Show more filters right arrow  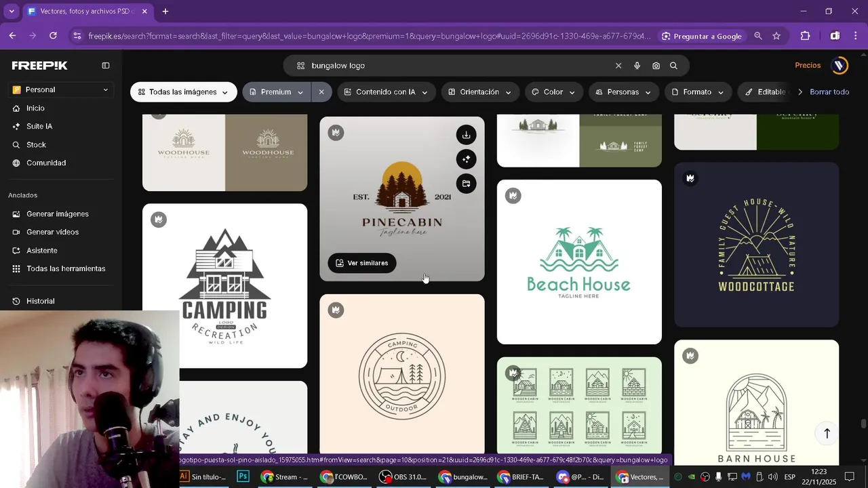point(800,92)
